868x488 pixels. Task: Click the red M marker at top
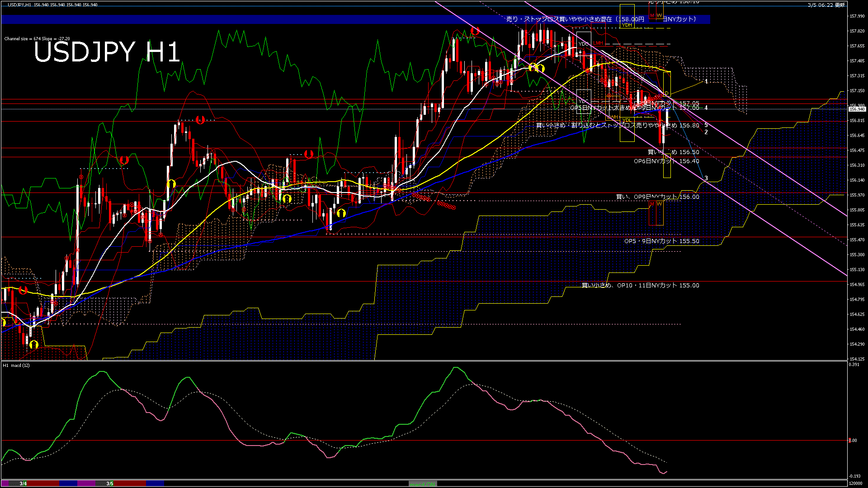(652, 16)
